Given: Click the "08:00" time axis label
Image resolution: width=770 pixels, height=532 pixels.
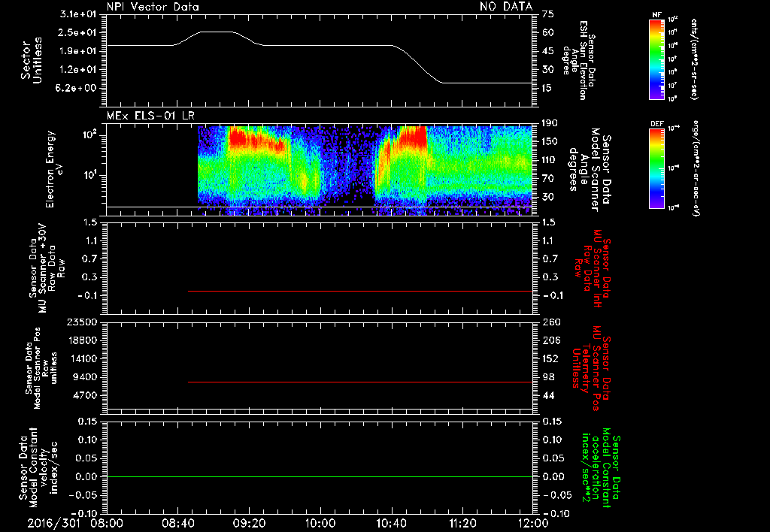Looking at the screenshot, I should coord(105,523).
